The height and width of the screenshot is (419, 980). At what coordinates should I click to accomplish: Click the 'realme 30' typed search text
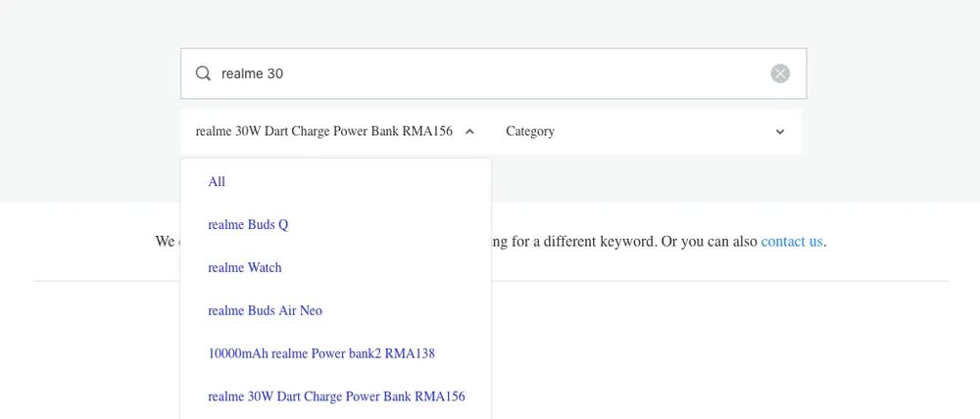[x=252, y=73]
